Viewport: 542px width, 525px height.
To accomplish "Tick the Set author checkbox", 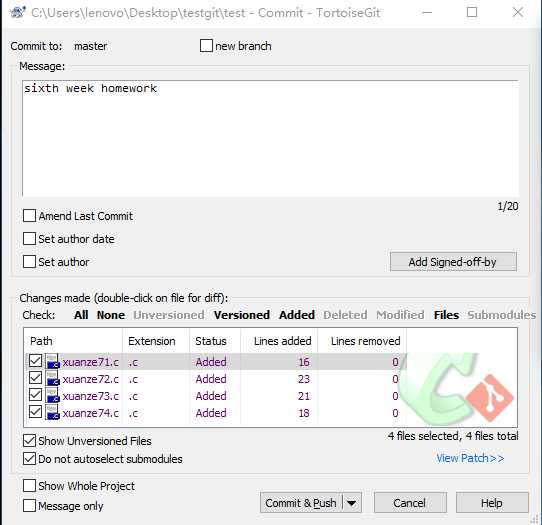I will click(29, 262).
